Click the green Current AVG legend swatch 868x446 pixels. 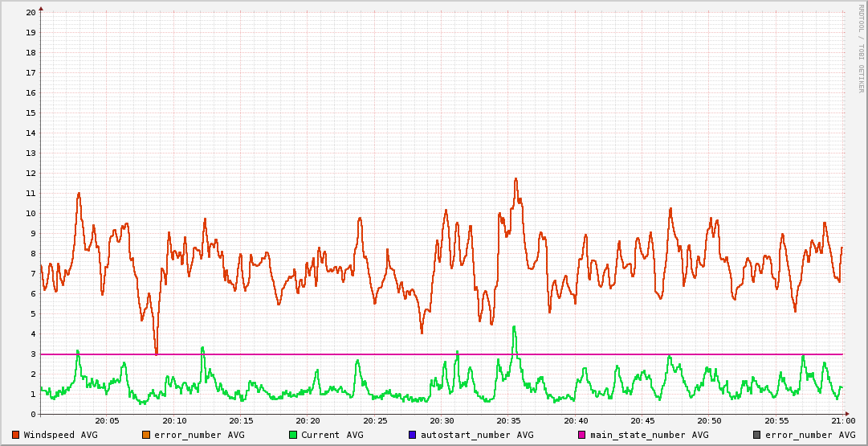tap(293, 435)
